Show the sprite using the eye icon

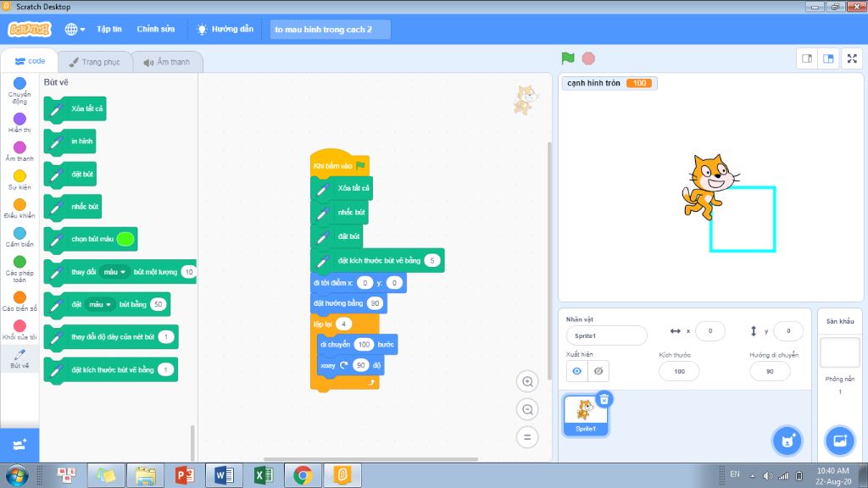577,371
